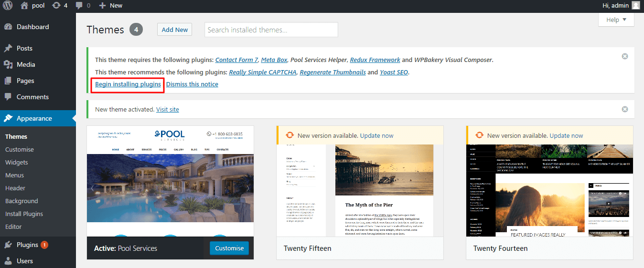Click Dismiss this notice link
The height and width of the screenshot is (268, 644).
tap(192, 84)
